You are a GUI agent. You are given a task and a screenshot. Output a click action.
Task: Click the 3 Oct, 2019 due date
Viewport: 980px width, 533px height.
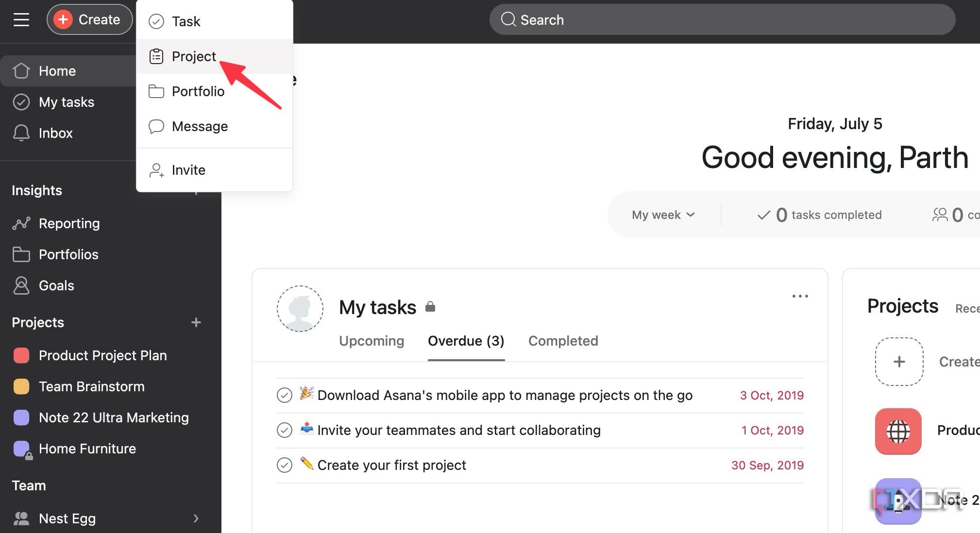[x=772, y=395]
